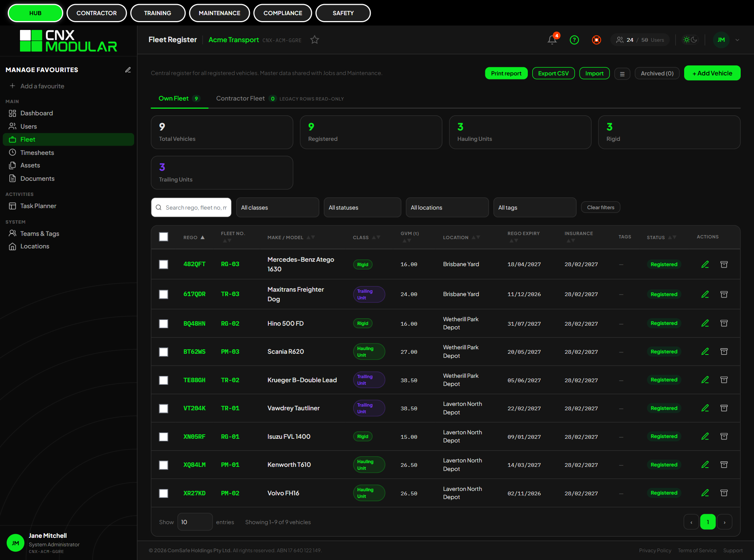Select the checkbox for 617QDR row

tap(163, 294)
